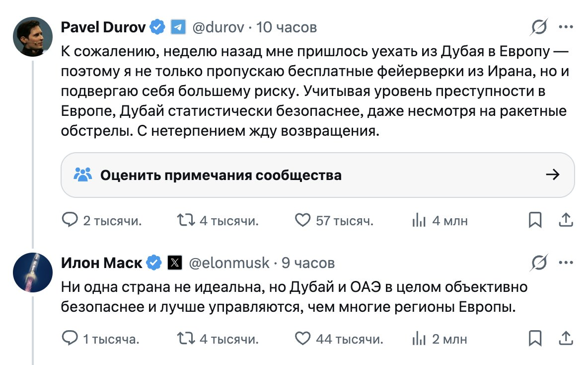View analytics for Durov's post
This screenshot has height=365, width=588.
tap(420, 220)
